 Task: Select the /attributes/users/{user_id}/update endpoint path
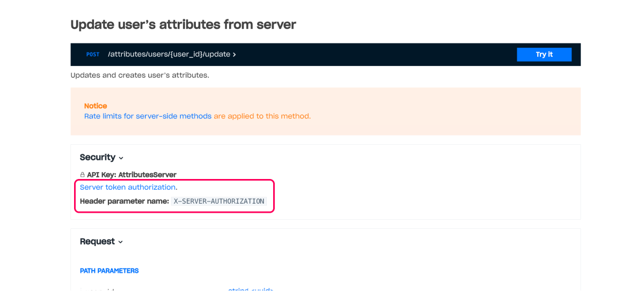(169, 55)
